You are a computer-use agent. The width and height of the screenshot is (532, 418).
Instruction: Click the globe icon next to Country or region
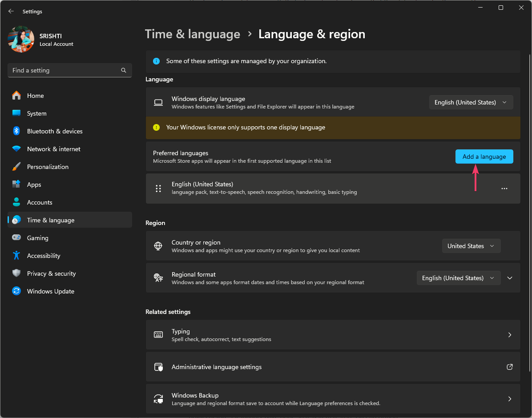tap(158, 245)
